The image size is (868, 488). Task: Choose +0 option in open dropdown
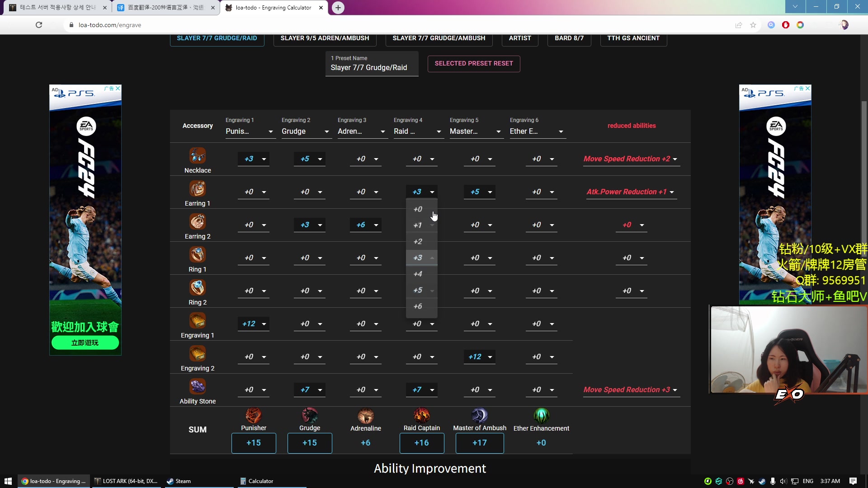click(418, 209)
